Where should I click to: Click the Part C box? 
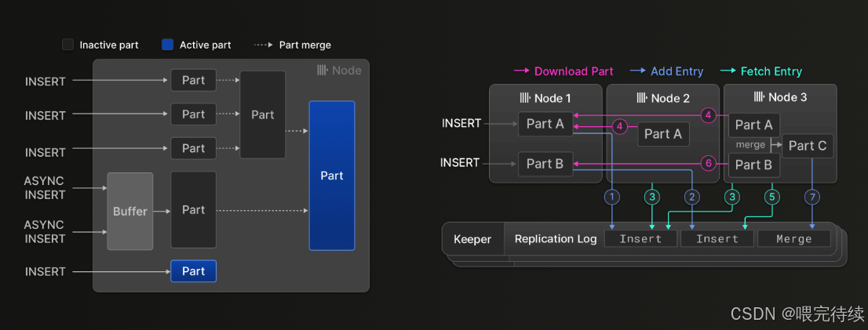click(808, 146)
